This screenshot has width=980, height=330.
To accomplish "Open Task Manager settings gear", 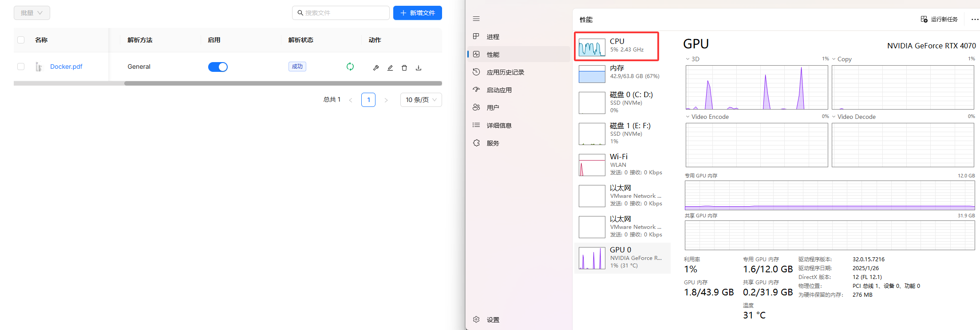I will coord(476,319).
